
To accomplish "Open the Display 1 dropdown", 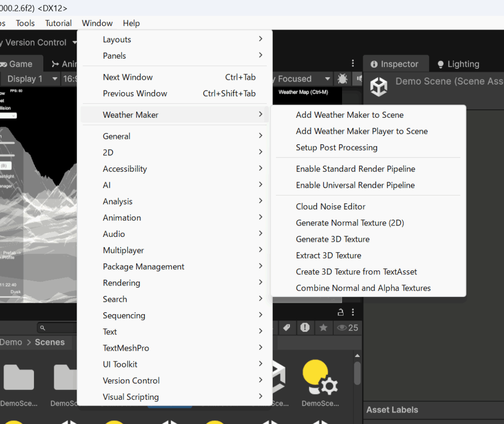I will pos(31,79).
